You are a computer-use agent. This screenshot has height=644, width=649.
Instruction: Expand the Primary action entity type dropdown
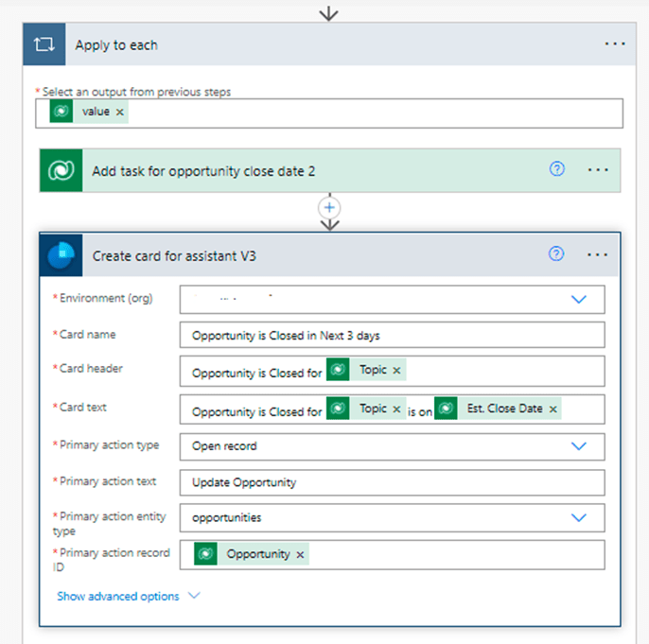[579, 517]
